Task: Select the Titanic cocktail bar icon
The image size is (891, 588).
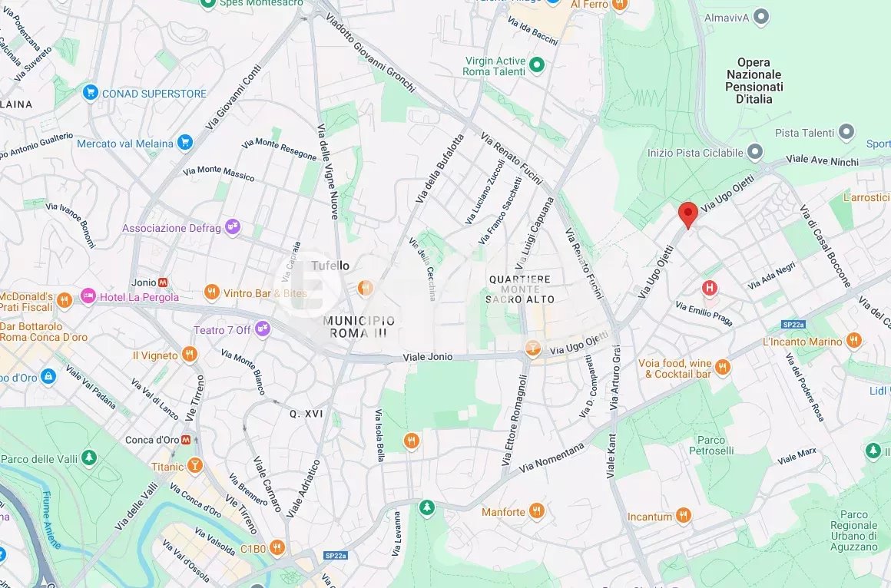Action: pyautogui.click(x=195, y=466)
